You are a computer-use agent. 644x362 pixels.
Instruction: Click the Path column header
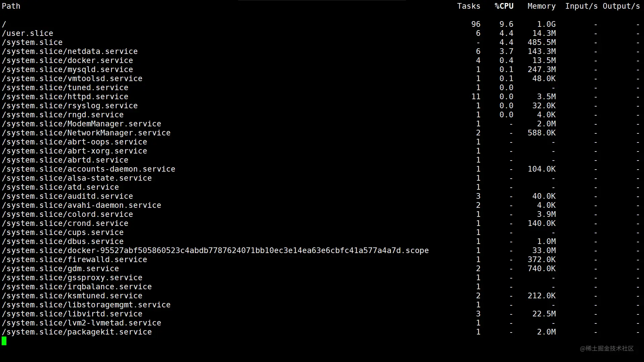tap(11, 6)
